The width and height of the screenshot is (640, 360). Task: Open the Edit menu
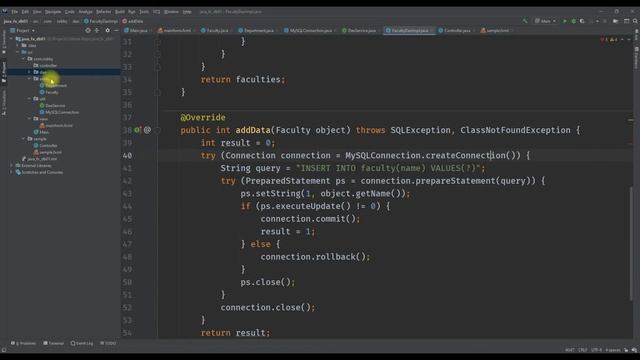pos(25,11)
